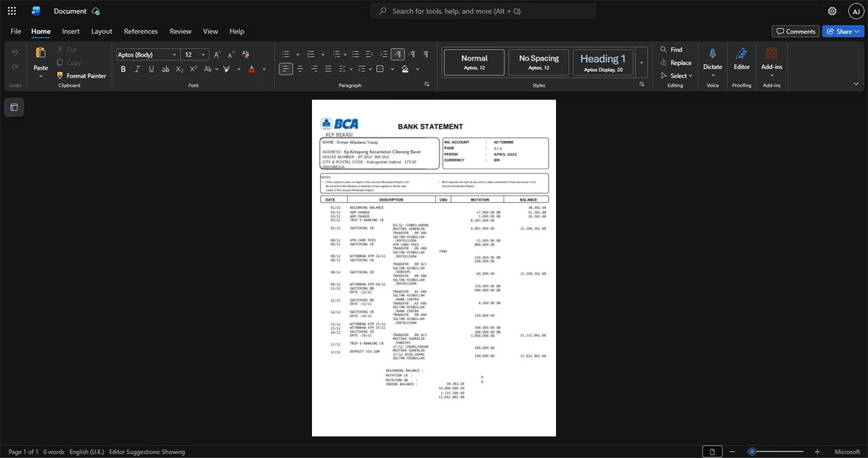Expand the font color dropdown arrow

264,69
